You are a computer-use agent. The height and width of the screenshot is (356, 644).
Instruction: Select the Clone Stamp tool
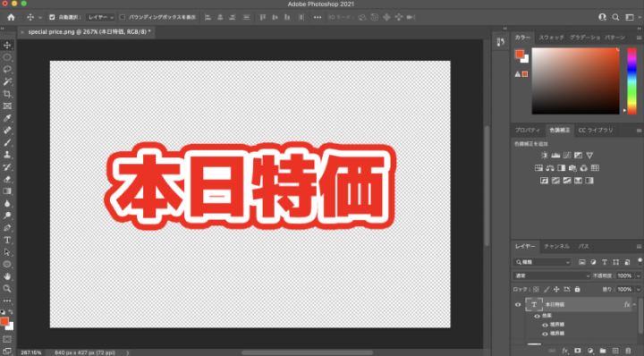coord(7,155)
